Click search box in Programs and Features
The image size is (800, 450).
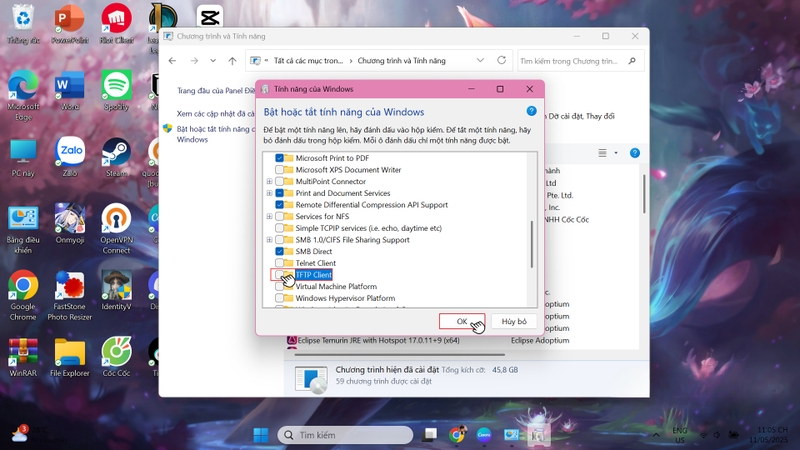(581, 61)
